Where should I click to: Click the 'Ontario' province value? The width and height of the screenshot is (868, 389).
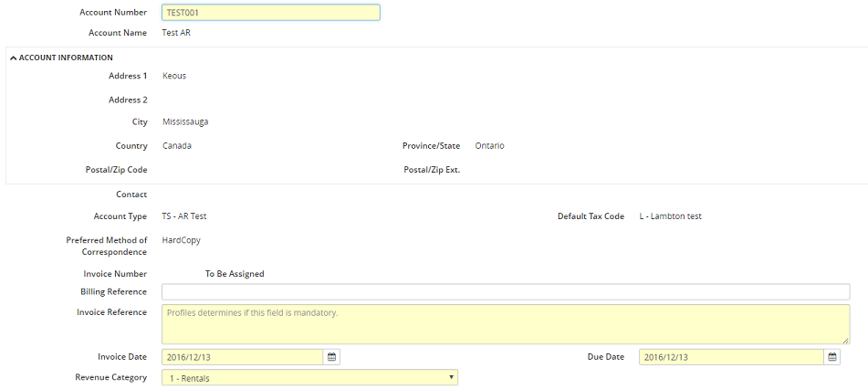pos(489,145)
